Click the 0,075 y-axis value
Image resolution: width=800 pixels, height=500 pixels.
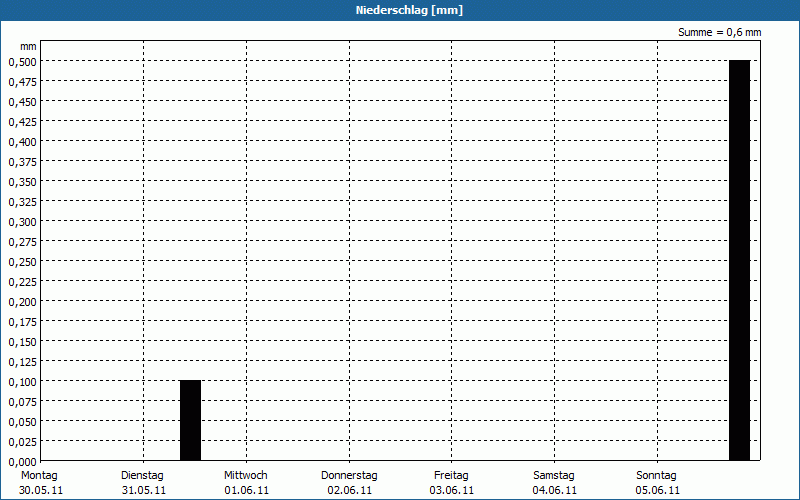(22, 402)
